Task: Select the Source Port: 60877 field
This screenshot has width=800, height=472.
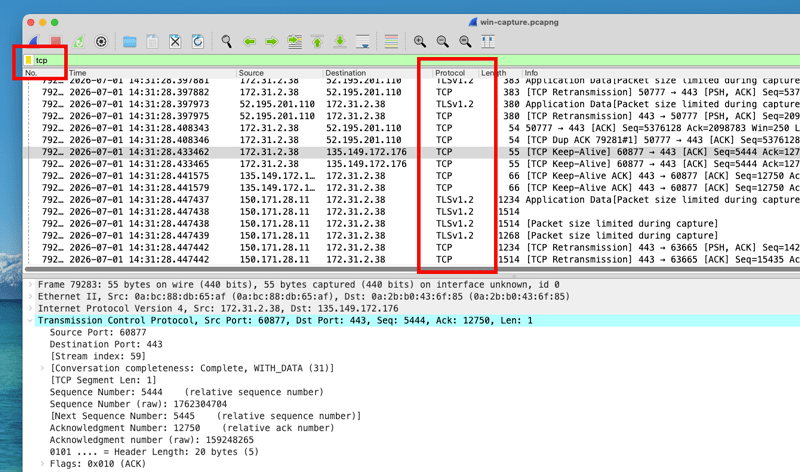Action: [x=98, y=333]
